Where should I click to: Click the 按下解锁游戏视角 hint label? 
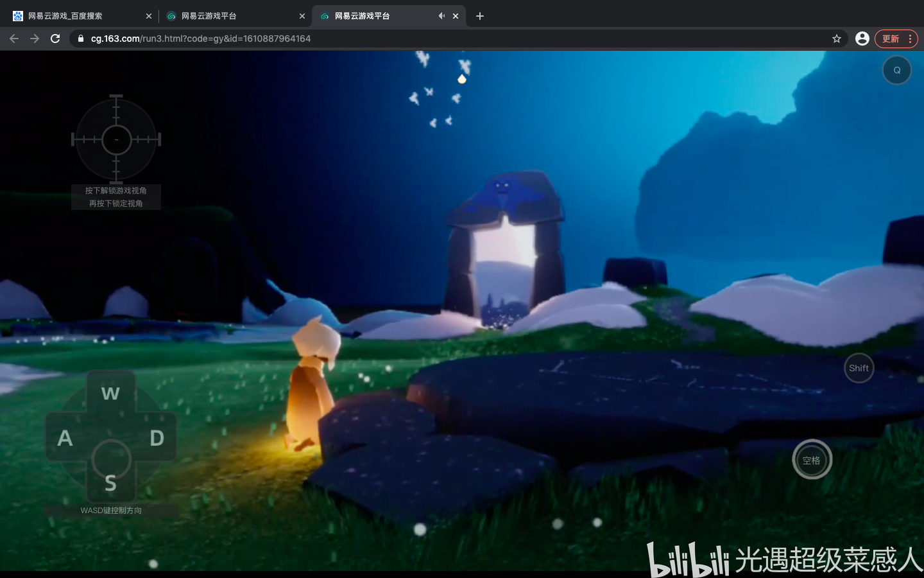(116, 191)
